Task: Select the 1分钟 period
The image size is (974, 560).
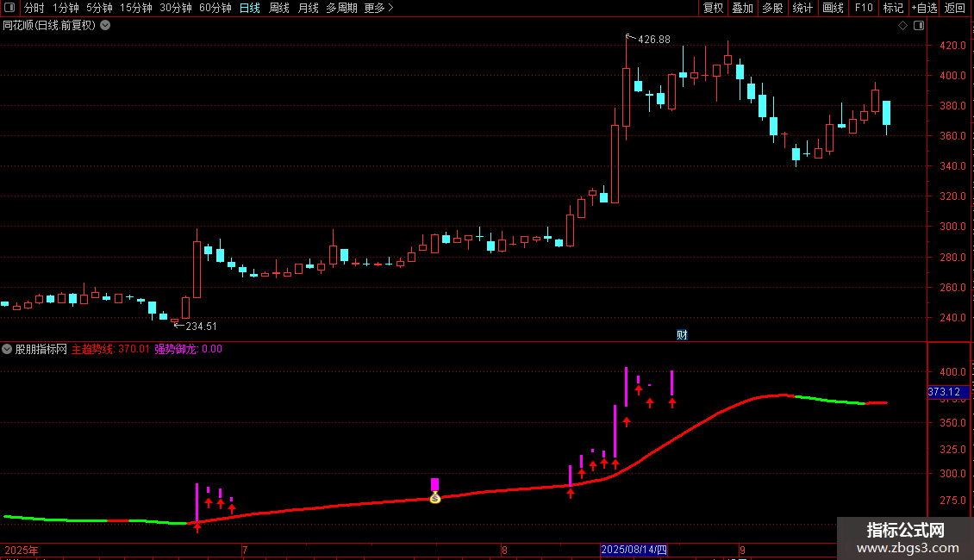Action: tap(66, 8)
